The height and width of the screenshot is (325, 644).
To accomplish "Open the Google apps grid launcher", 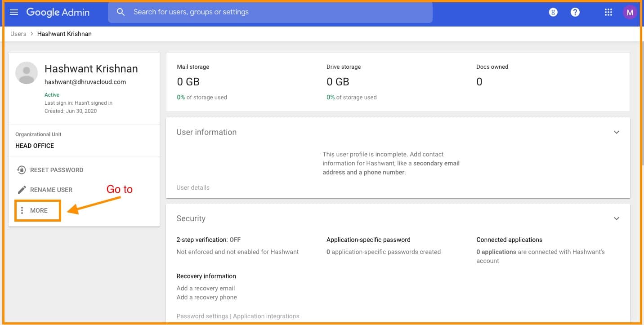I will tap(608, 13).
